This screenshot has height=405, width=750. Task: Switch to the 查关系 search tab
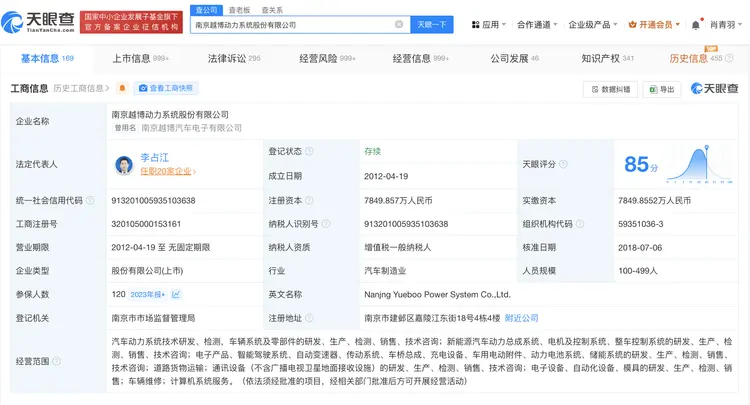(x=272, y=10)
